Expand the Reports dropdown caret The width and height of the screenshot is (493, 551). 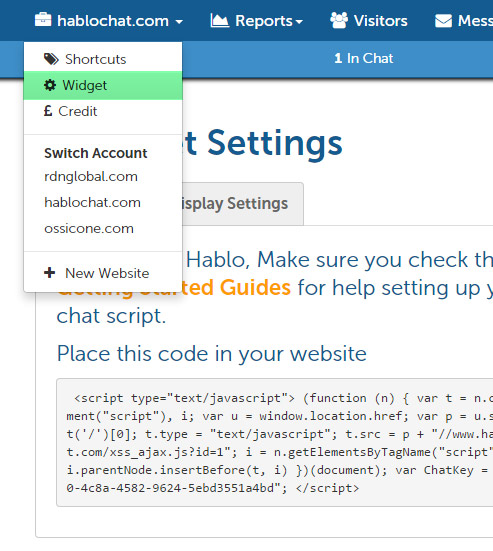click(x=299, y=22)
